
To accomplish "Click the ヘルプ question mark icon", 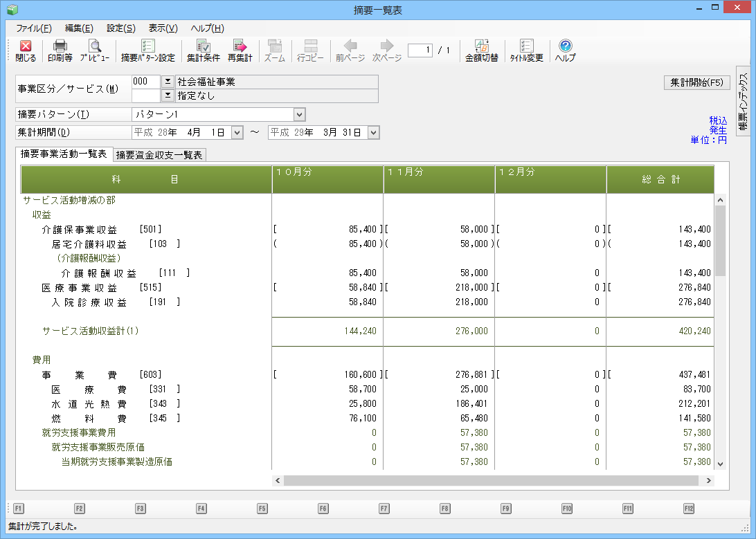I will pyautogui.click(x=566, y=51).
